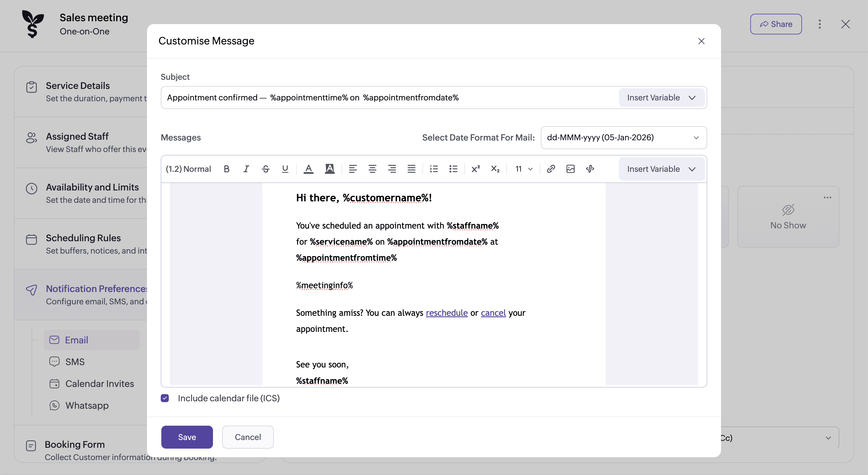This screenshot has width=868, height=475.
Task: Click the Assigned Staff people icon
Action: 31,137
